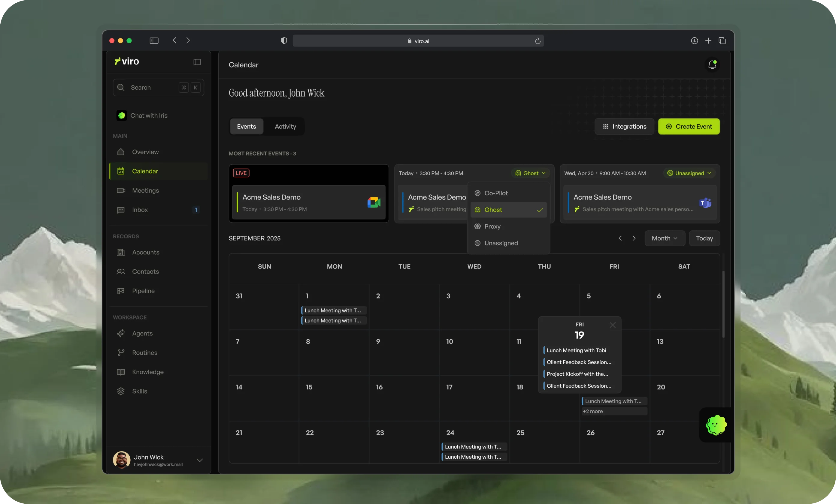Open the notifications bell
Viewport: 836px width, 504px height.
click(x=712, y=64)
